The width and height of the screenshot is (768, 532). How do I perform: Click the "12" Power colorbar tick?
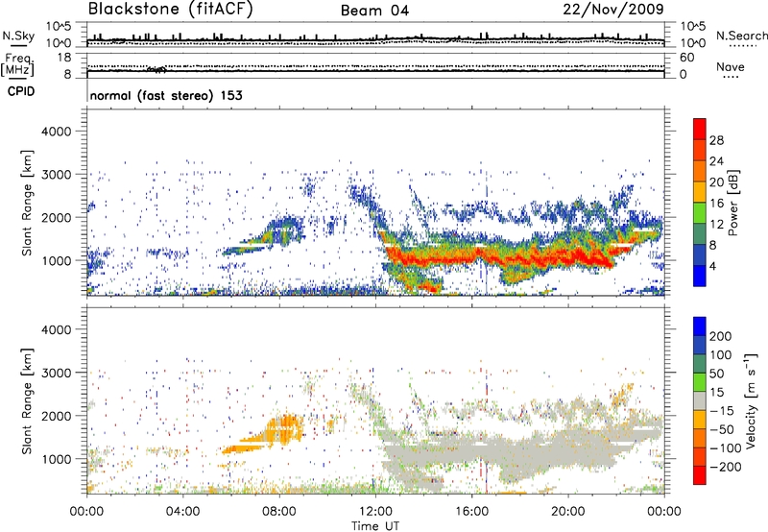pyautogui.click(x=716, y=225)
